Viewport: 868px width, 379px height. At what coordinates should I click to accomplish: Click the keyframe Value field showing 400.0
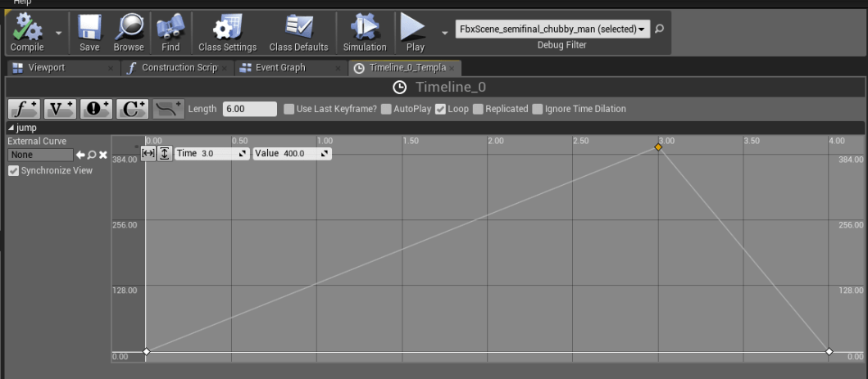[x=293, y=154]
